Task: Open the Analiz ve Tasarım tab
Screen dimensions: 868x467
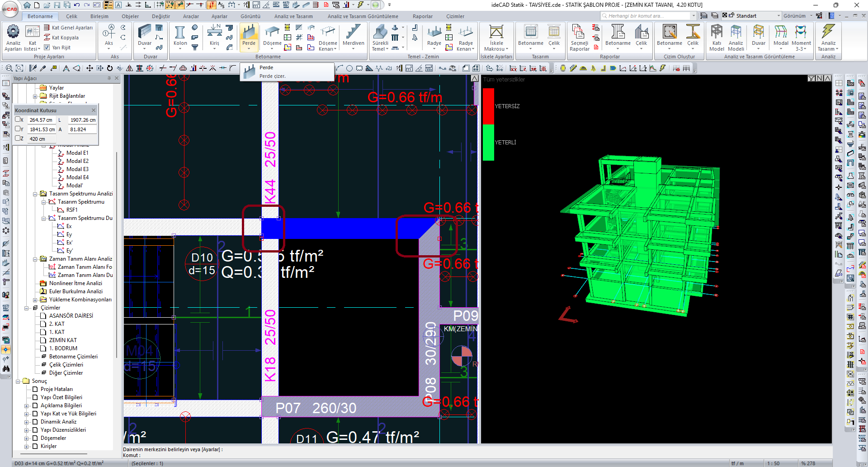Action: point(293,16)
